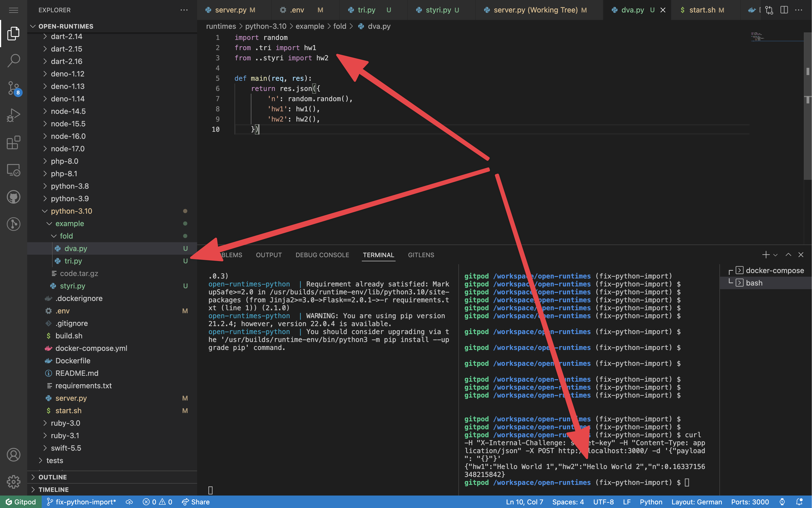
Task: Open changes compare icon in editor toolbar
Action: click(769, 10)
